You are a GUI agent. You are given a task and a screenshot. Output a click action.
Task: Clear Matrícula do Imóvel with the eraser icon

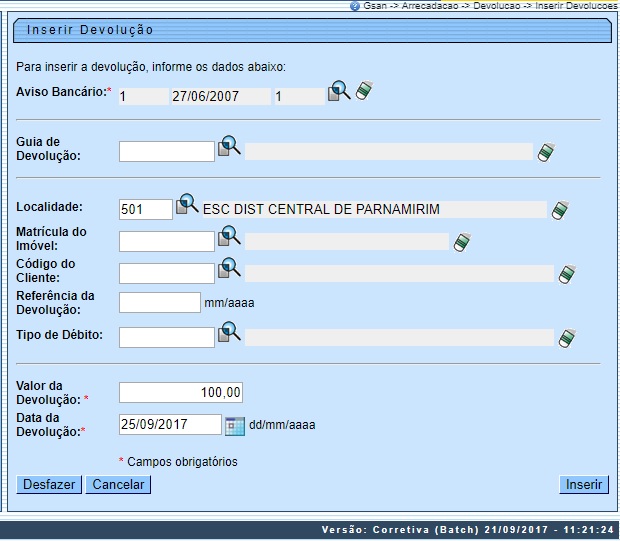462,242
